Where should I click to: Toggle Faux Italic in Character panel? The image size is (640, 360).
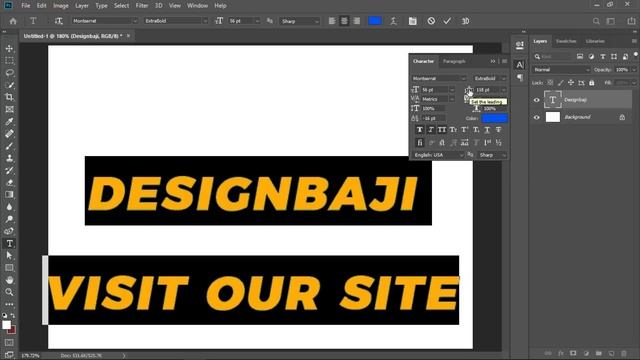tap(431, 130)
